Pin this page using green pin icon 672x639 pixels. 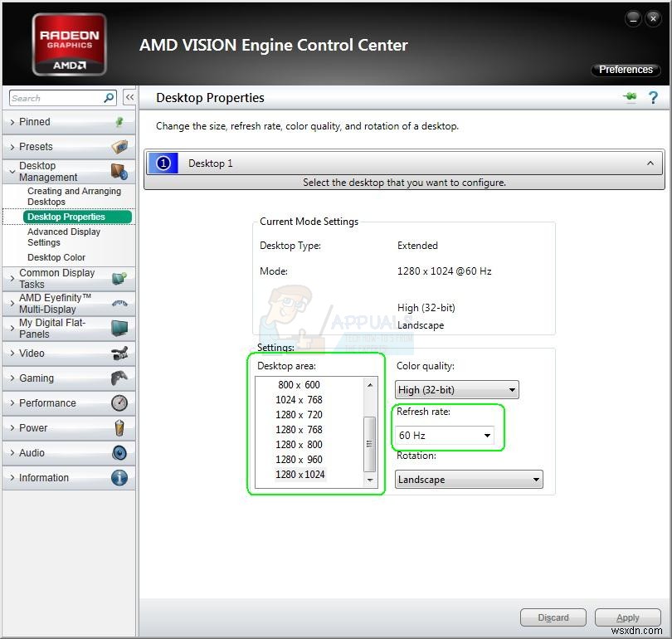click(x=630, y=97)
